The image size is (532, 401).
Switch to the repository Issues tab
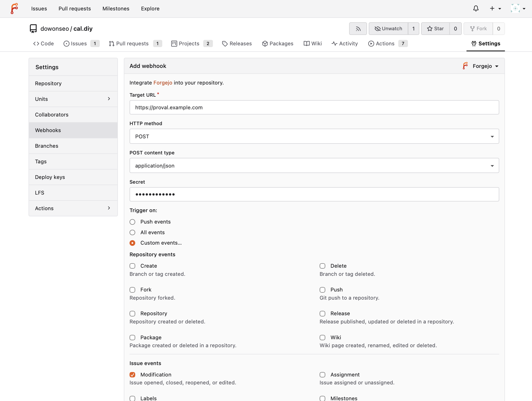pos(81,44)
